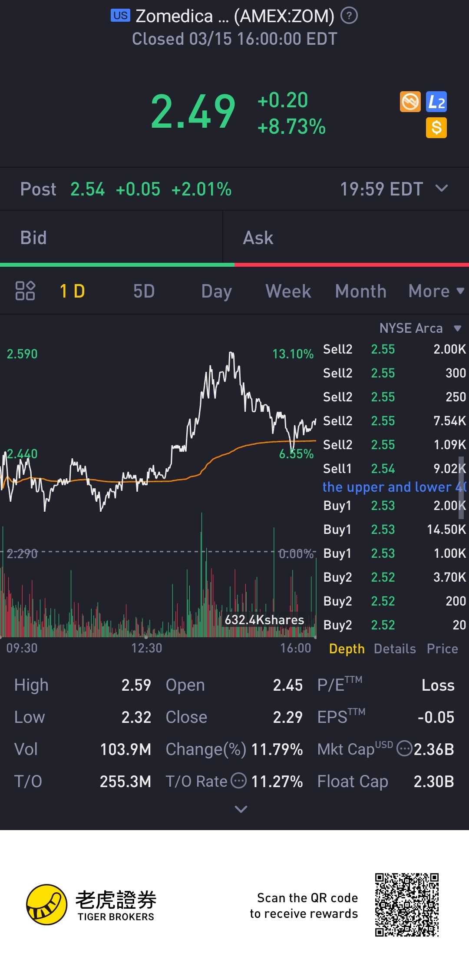Select the 1 D chart tab
Screen dimensions: 469x980
[72, 291]
